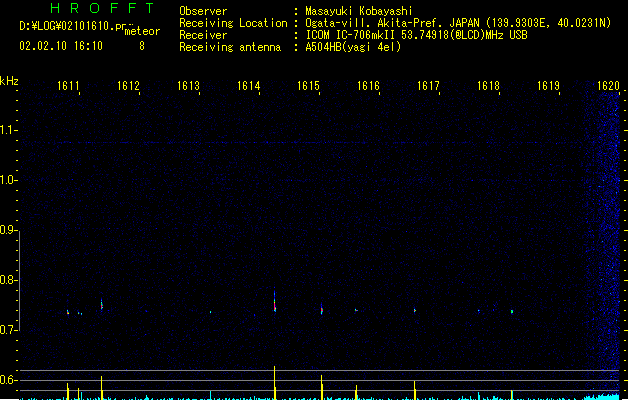The image size is (629, 400).
Task: Select the antenna value A504HB(yagi 4el)
Action: pos(353,47)
